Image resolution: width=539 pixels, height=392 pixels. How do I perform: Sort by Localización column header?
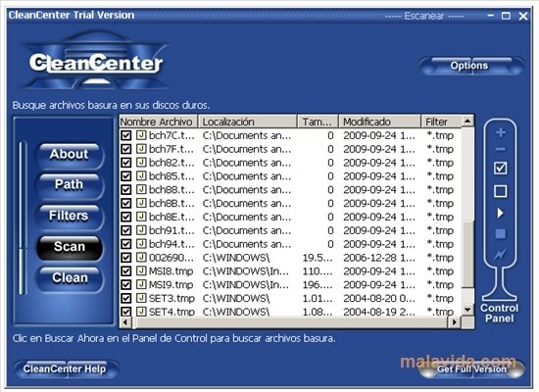[x=248, y=122]
